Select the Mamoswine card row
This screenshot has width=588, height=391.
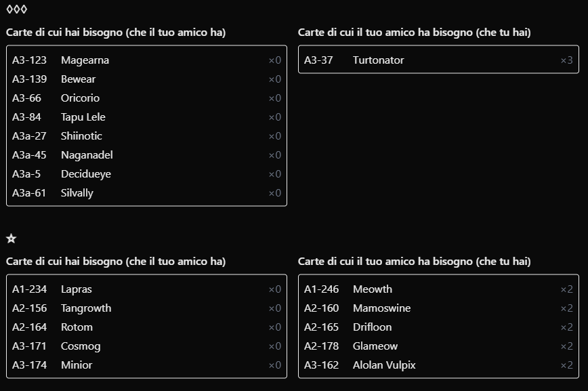[438, 308]
